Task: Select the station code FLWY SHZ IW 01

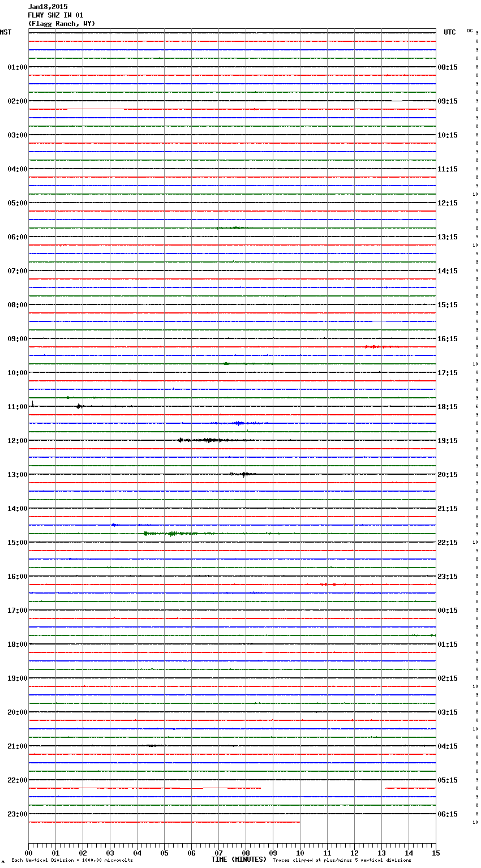Action: pyautogui.click(x=55, y=15)
